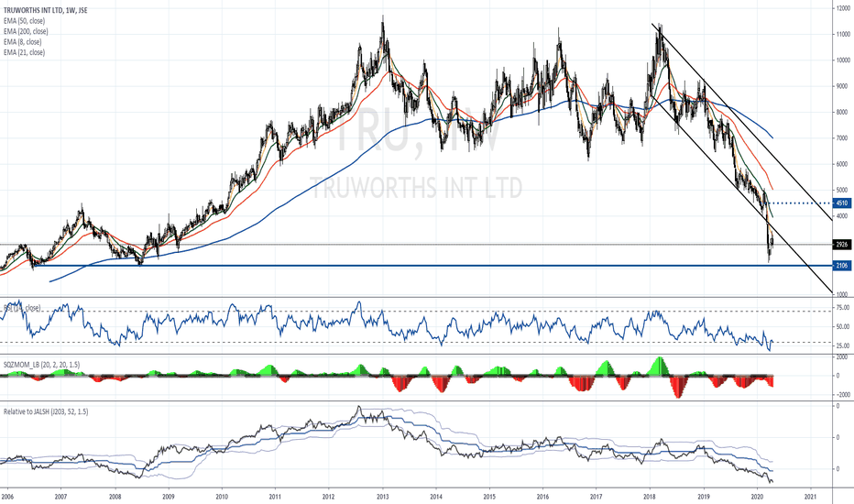The width and height of the screenshot is (854, 504).
Task: Select the EMA (200, close) legend entry
Action: [x=26, y=31]
